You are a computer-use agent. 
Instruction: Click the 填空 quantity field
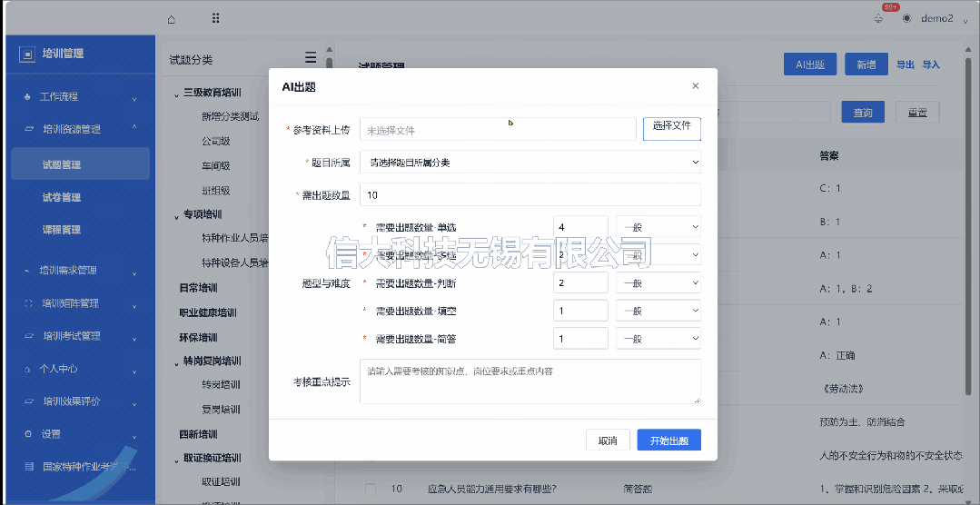point(580,311)
